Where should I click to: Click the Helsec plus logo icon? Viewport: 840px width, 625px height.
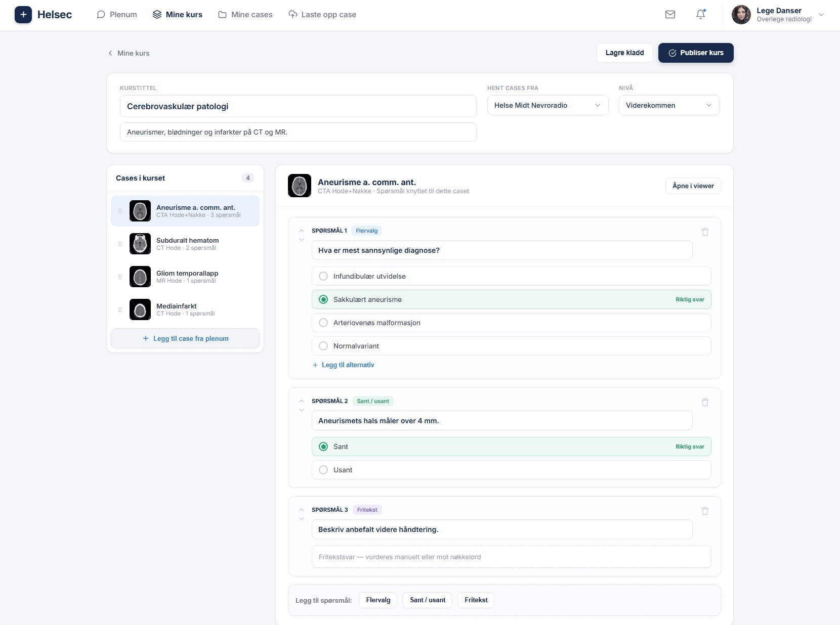point(23,15)
